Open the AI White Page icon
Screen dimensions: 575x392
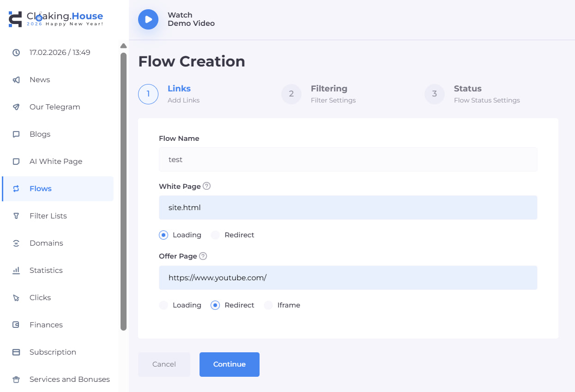(x=16, y=162)
